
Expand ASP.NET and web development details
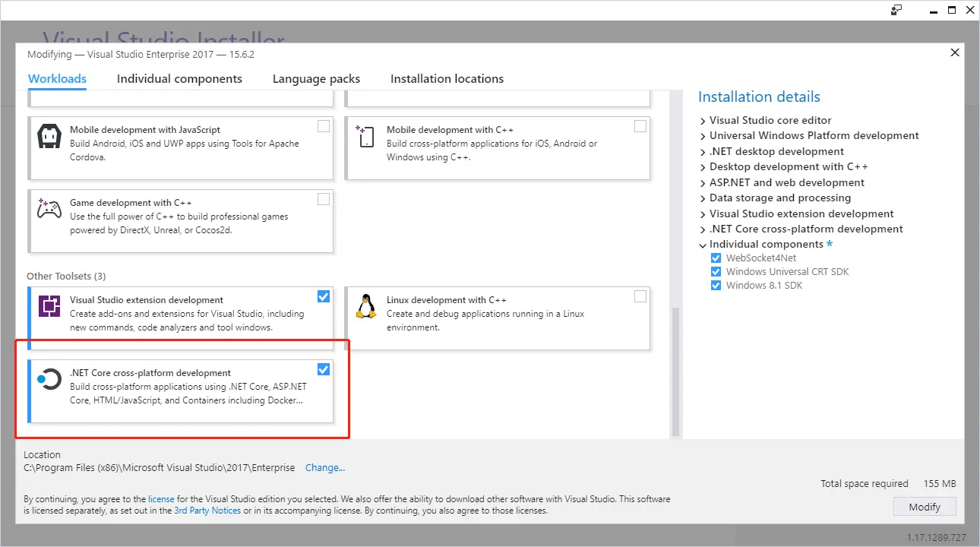(x=702, y=183)
